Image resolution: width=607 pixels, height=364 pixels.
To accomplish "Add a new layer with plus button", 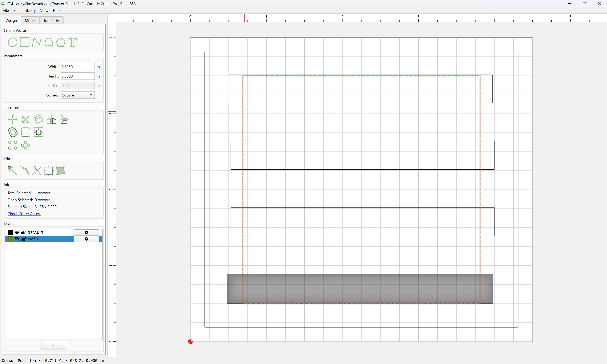I will click(x=54, y=346).
